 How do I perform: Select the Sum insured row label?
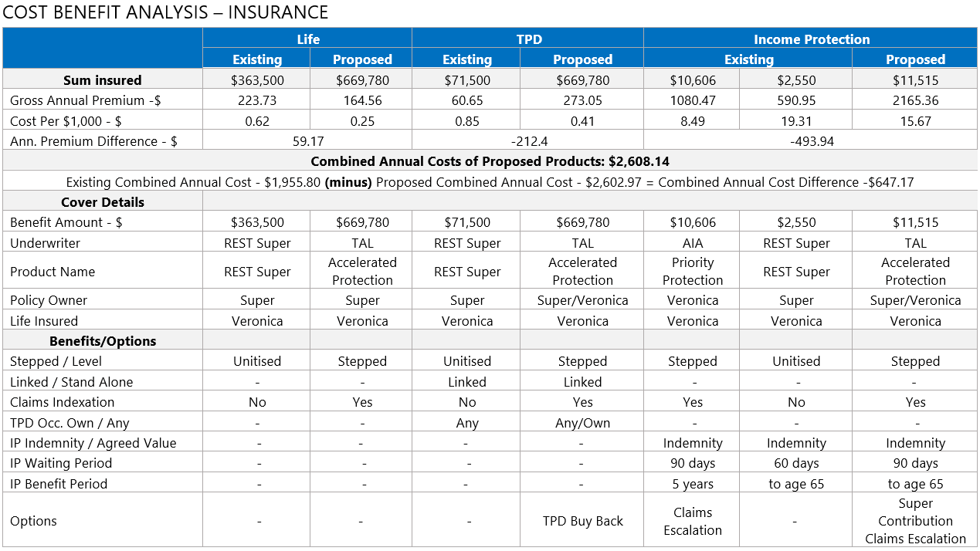click(x=103, y=80)
